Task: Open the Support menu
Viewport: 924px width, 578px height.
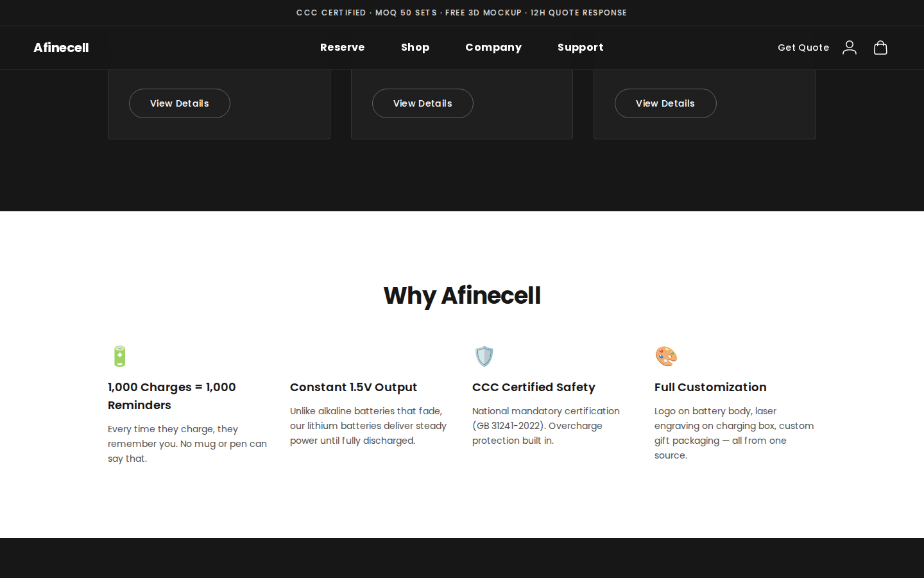Action: click(581, 48)
